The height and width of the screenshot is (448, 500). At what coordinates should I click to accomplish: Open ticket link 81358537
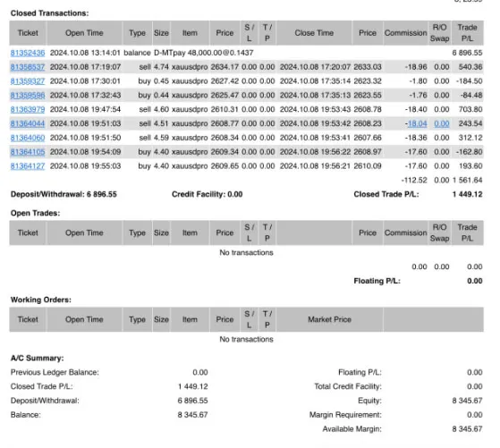28,67
